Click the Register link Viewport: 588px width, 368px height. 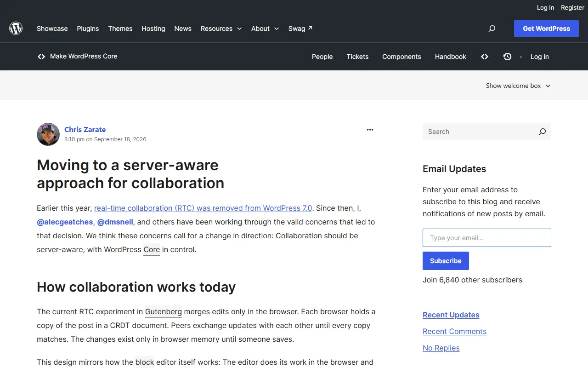point(572,7)
